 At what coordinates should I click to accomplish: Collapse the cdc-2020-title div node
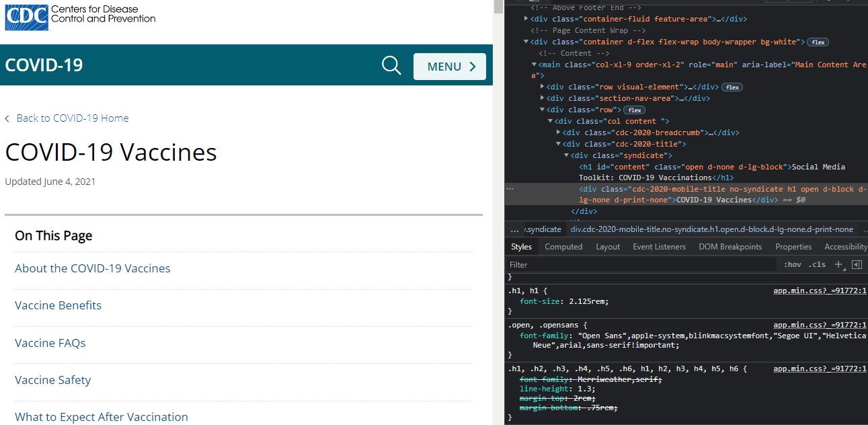pyautogui.click(x=559, y=144)
